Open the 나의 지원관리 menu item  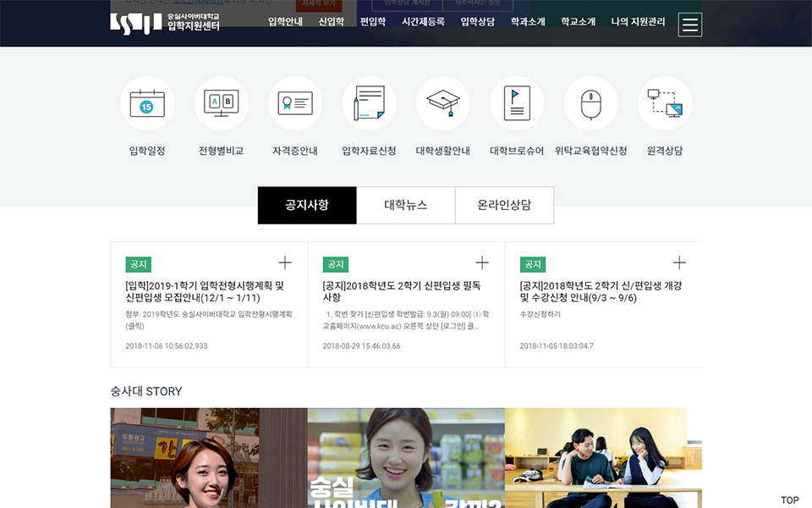click(638, 22)
